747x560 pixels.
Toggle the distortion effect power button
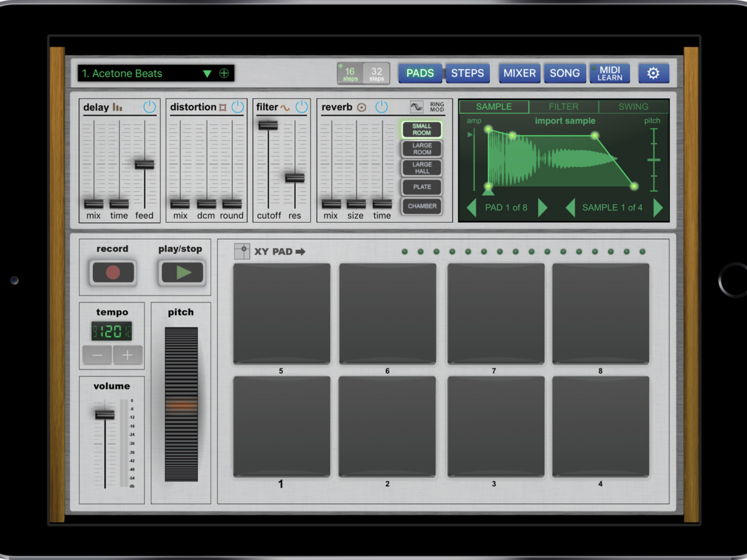(238, 107)
